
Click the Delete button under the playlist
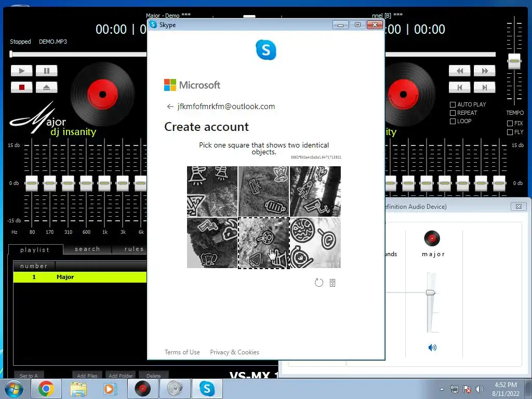[x=154, y=375]
